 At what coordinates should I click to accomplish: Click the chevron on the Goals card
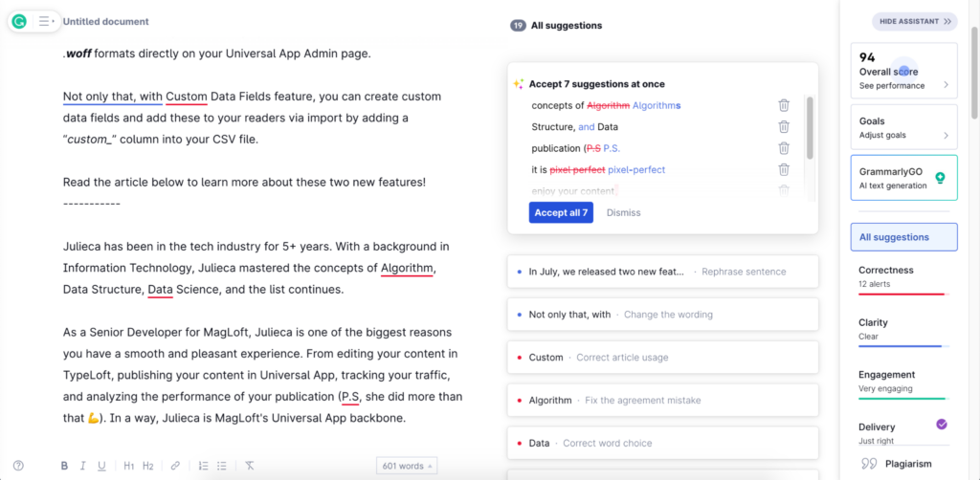(946, 135)
